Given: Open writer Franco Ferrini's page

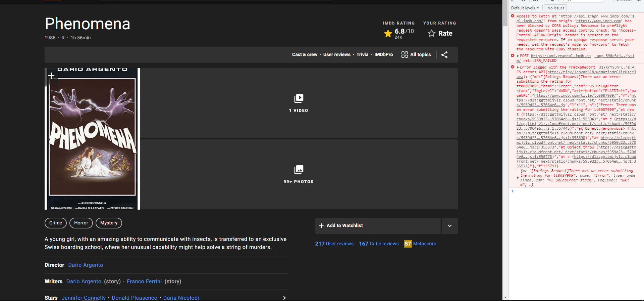Looking at the screenshot, I should [x=144, y=282].
